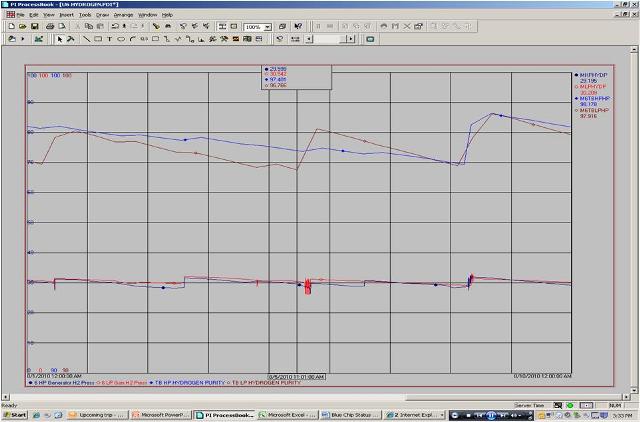Screen dimensions: 640x422
Task: Open the zoom percentage dropdown
Action: point(268,27)
